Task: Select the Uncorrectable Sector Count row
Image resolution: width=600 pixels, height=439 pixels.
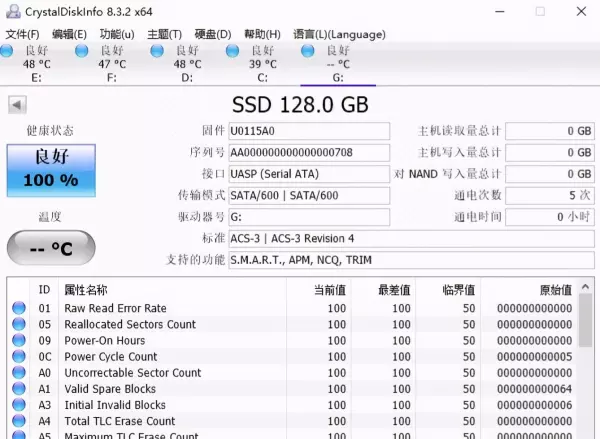Action: tap(293, 372)
